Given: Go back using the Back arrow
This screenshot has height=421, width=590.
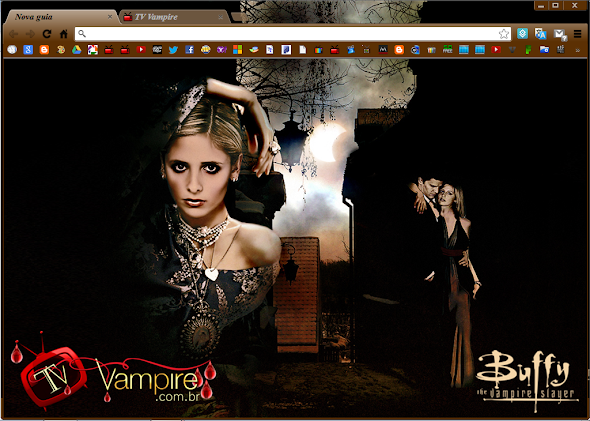Looking at the screenshot, I should click(x=14, y=34).
